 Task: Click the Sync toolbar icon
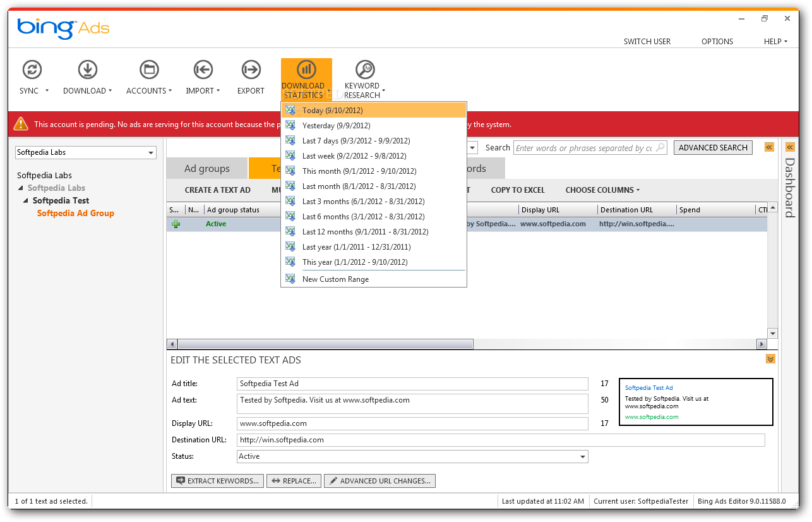[32, 69]
